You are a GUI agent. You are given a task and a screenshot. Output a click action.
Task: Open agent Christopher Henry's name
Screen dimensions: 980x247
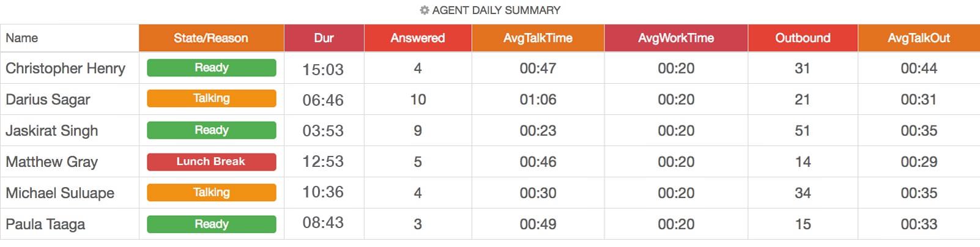tap(65, 68)
